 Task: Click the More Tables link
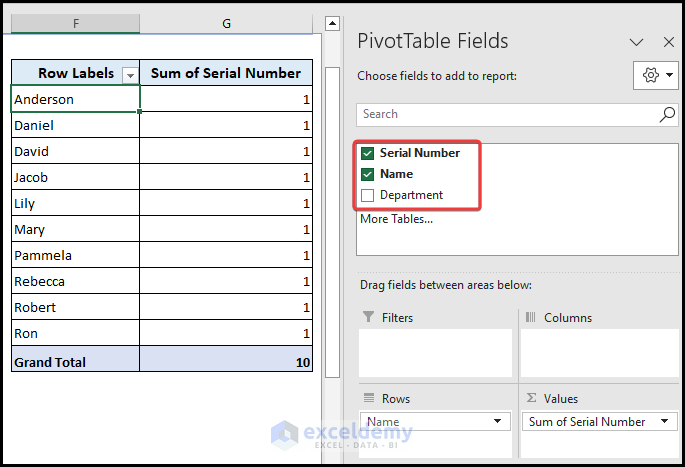[396, 219]
